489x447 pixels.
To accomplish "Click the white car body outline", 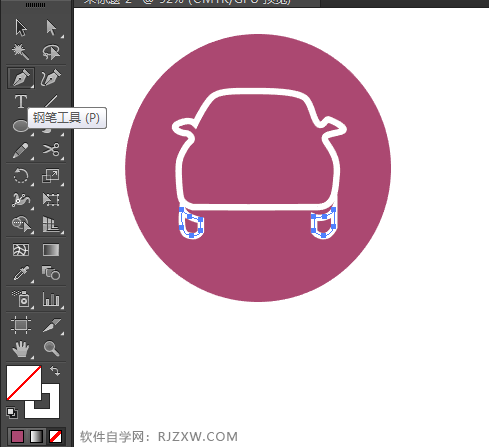I will click(259, 207).
